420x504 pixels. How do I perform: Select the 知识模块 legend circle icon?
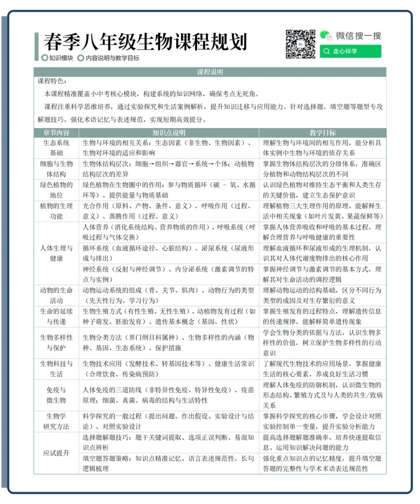coord(44,59)
